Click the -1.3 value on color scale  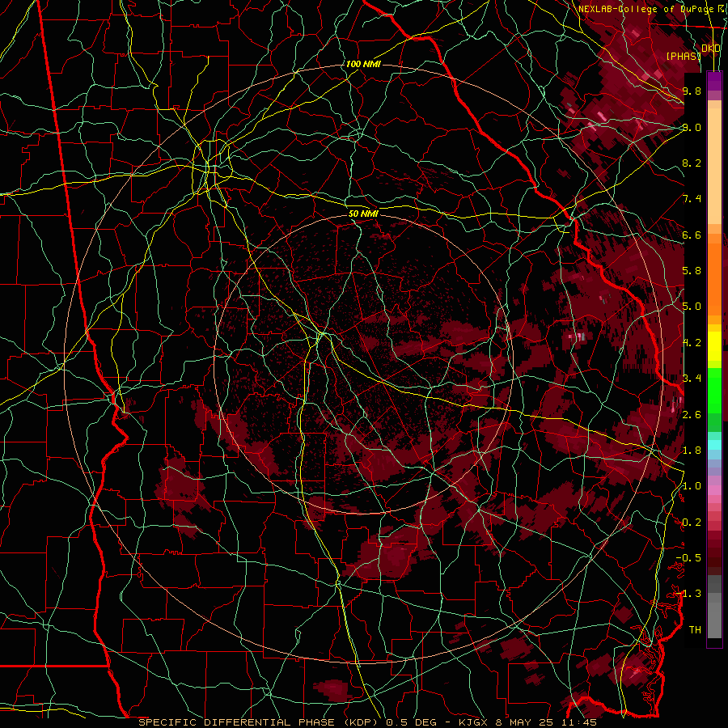click(688, 594)
